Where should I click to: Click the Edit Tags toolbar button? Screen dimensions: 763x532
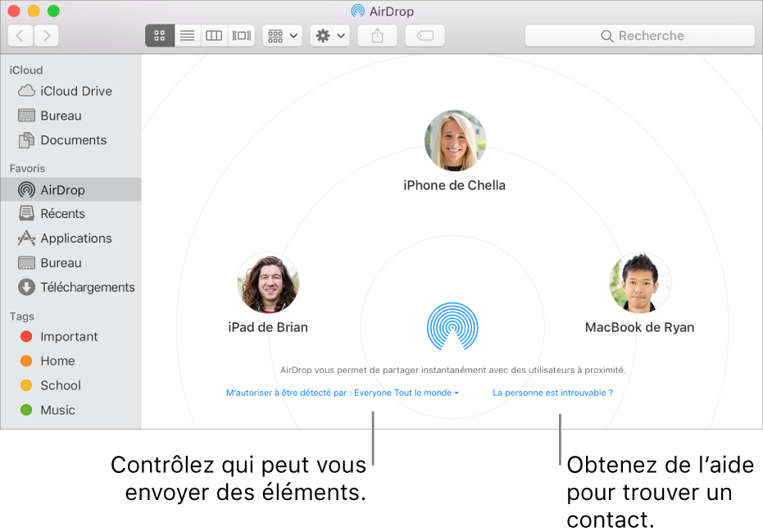[425, 35]
